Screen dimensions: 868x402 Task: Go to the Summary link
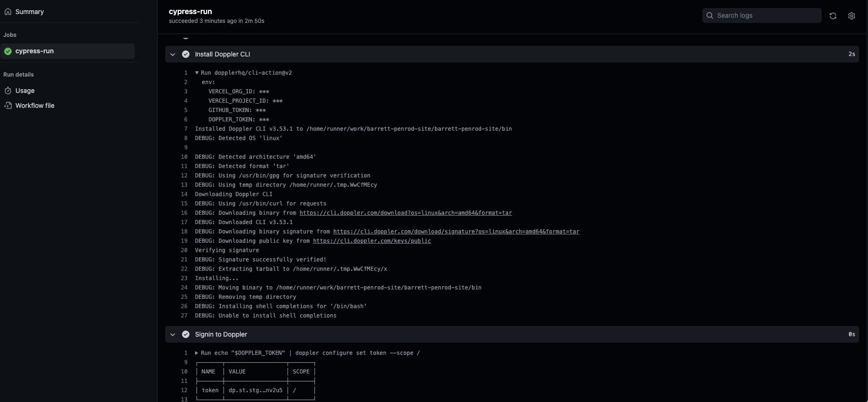coord(29,12)
